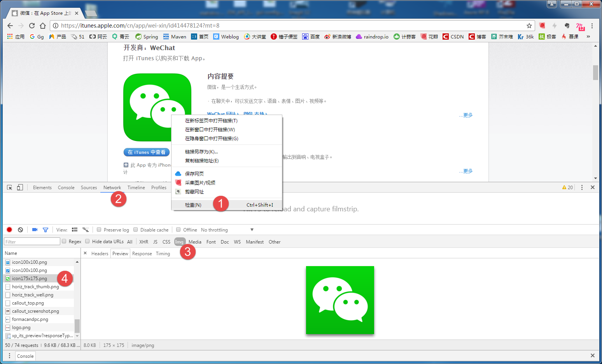Choose 复制链接地址 from context menu
Viewport: 602px width, 364px height.
227,161
